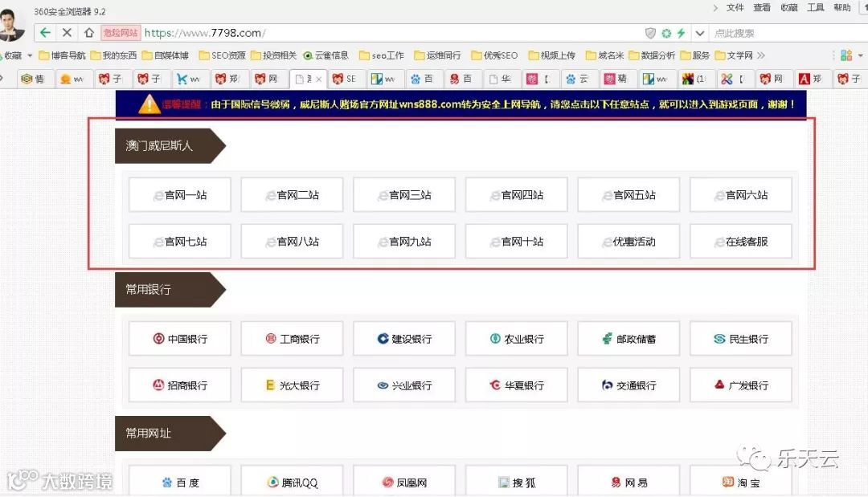868x497 pixels.
Task: Open the 百度 site link
Action: point(180,481)
